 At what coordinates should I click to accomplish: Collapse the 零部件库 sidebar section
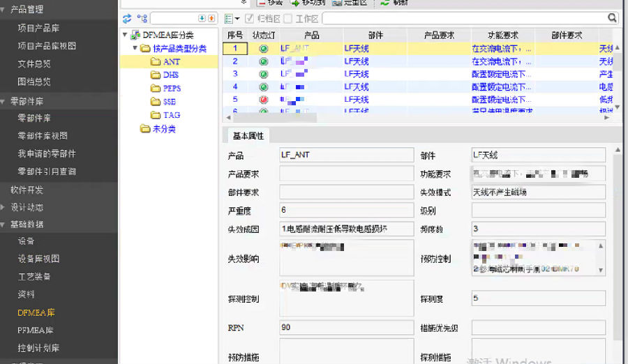4,101
